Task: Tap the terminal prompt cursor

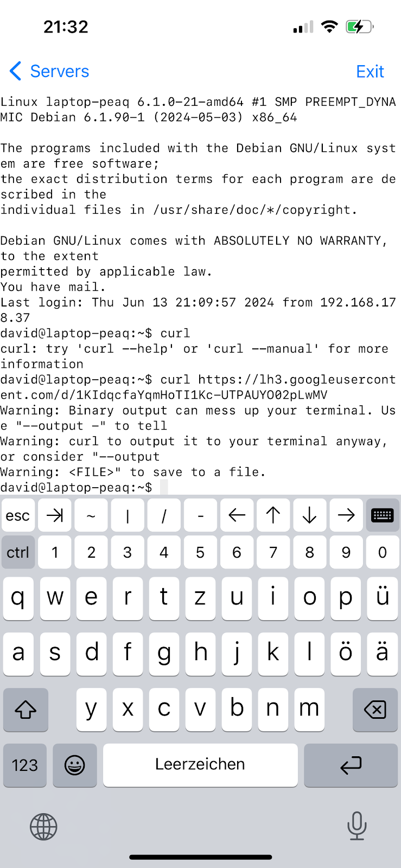Action: 164,487
